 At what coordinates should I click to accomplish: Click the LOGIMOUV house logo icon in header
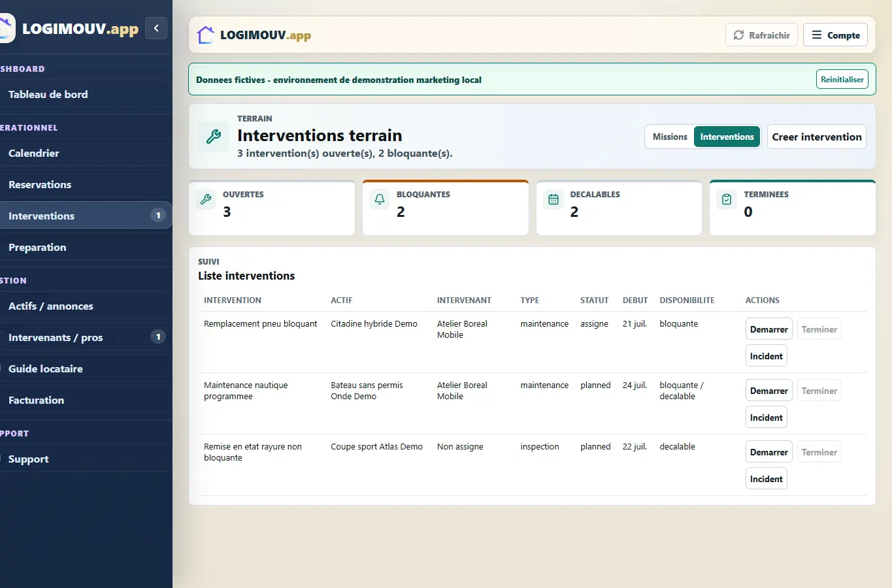[206, 35]
